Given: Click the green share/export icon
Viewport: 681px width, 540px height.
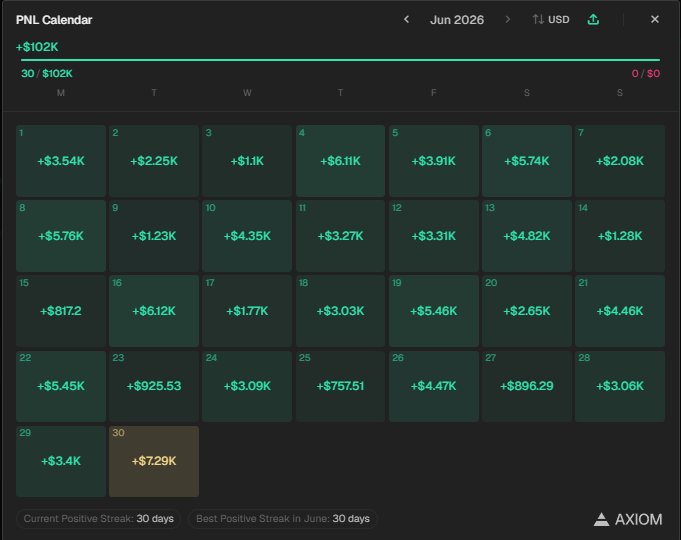Looking at the screenshot, I should point(593,20).
